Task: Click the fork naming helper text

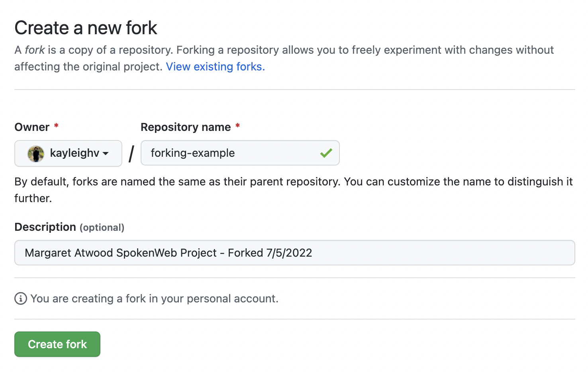Action: click(x=294, y=190)
